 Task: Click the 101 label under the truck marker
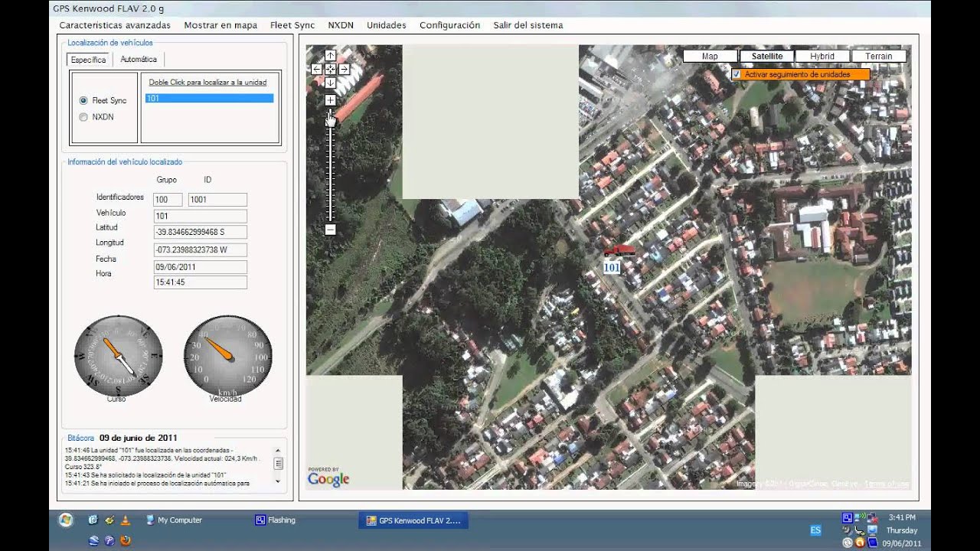(612, 268)
